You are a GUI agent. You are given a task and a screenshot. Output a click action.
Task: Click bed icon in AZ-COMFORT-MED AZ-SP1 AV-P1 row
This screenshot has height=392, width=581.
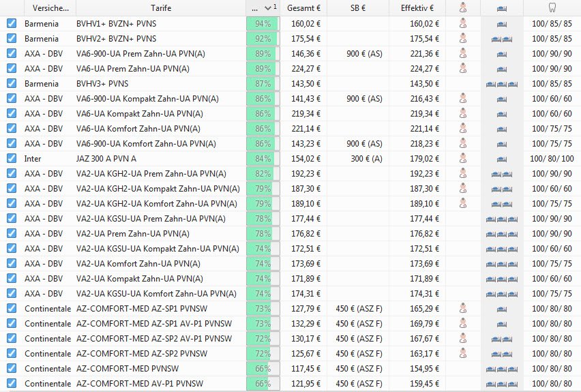click(502, 325)
